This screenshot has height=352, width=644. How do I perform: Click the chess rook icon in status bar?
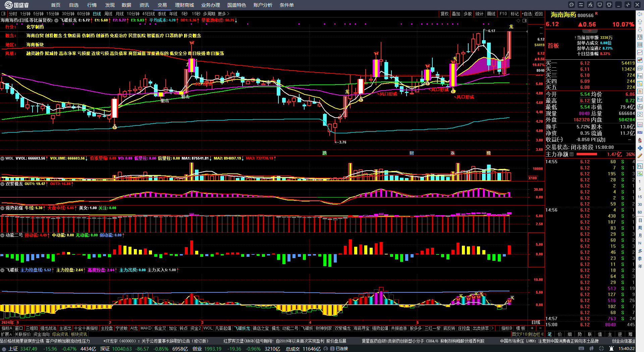[x=611, y=349]
